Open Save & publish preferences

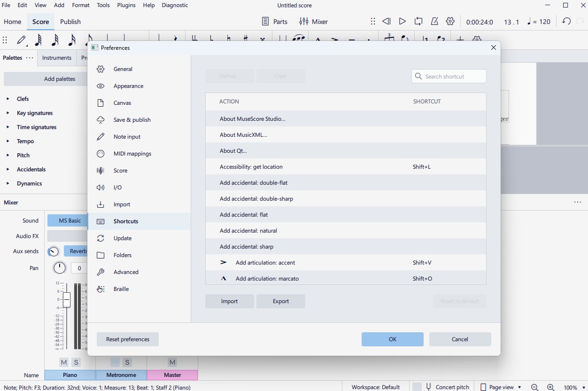pyautogui.click(x=139, y=120)
